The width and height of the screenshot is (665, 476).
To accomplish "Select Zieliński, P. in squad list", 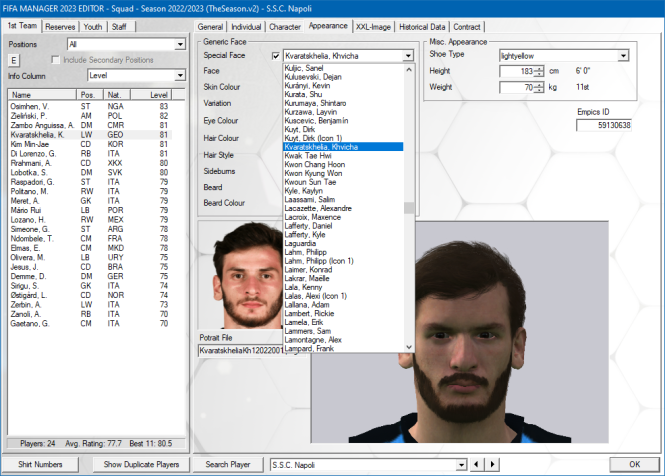I will (89, 116).
